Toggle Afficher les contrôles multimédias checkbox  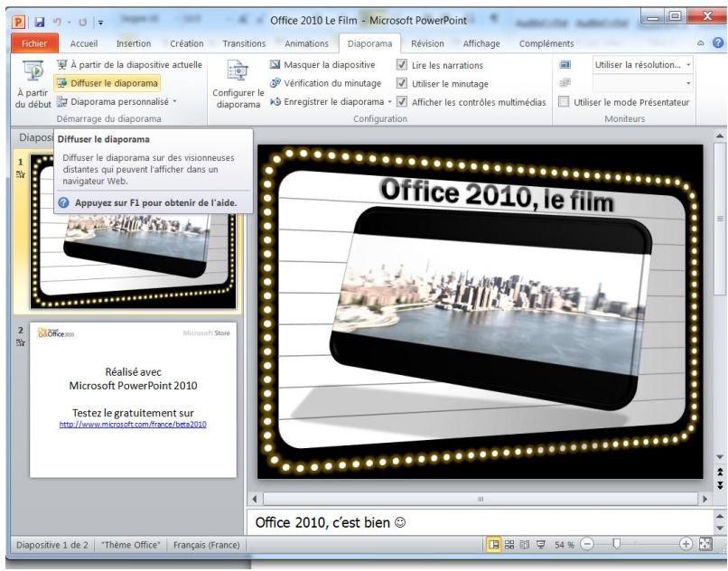point(402,101)
